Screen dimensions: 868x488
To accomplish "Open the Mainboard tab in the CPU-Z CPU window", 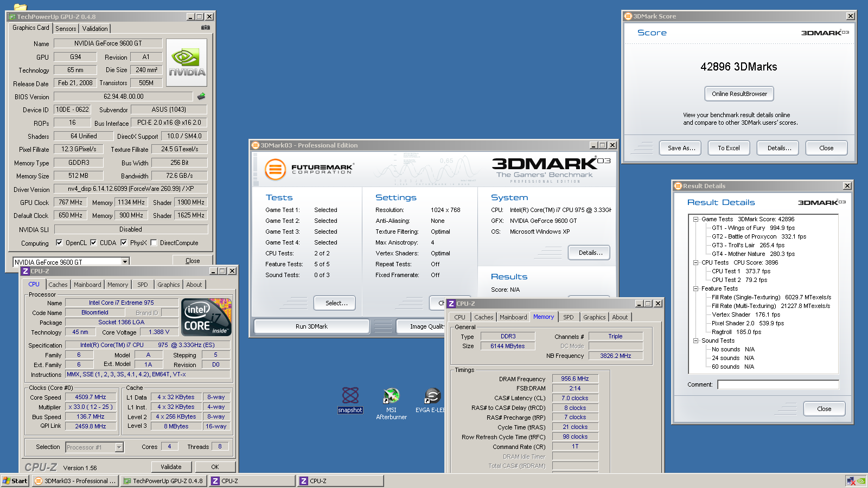I will point(87,285).
